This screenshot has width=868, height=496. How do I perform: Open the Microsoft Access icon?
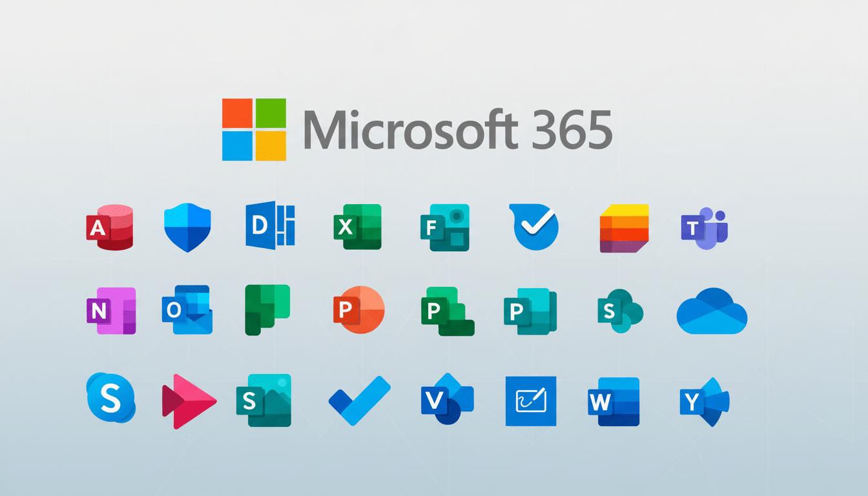coord(110,227)
